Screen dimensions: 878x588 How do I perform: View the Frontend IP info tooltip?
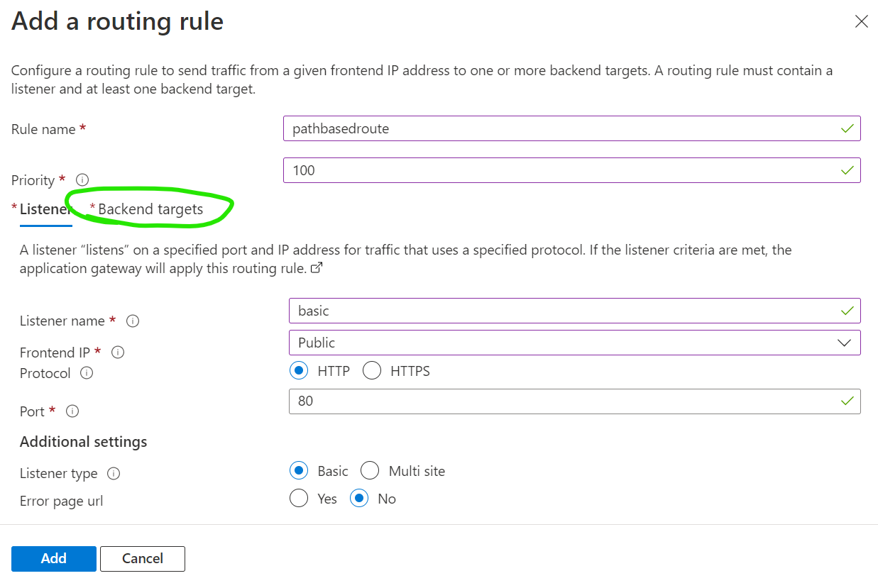click(117, 352)
